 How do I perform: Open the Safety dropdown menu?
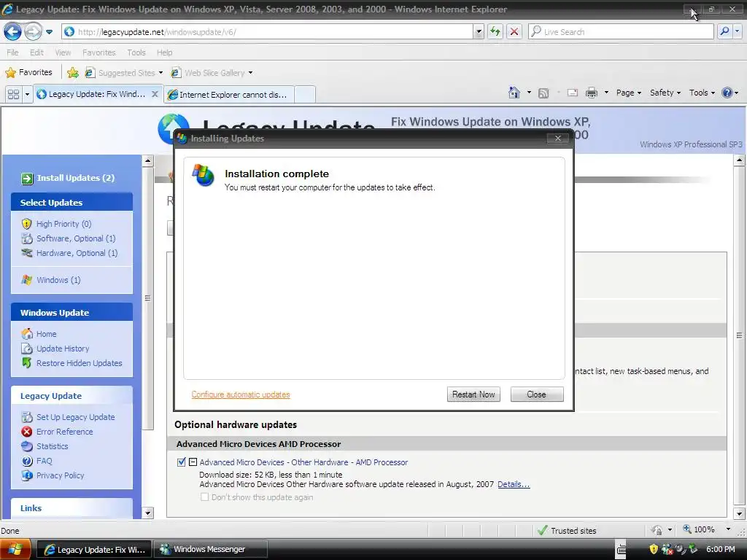click(x=665, y=93)
